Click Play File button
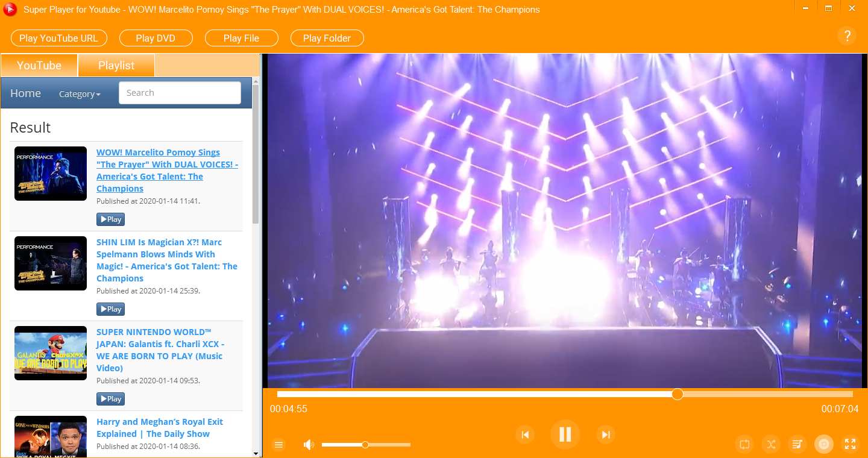The width and height of the screenshot is (868, 458). point(241,38)
